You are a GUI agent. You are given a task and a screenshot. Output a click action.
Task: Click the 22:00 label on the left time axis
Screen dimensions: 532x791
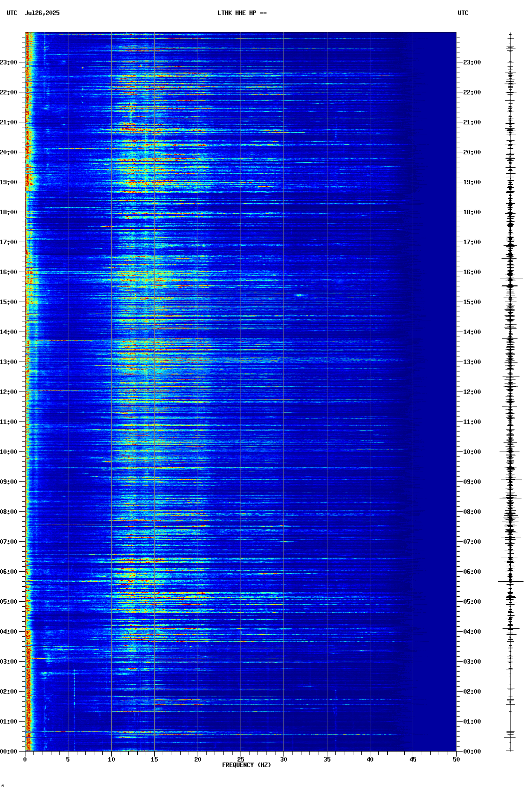(x=8, y=92)
